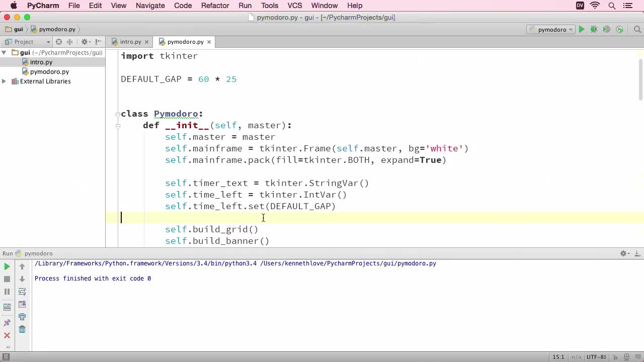Collapse all in the Project panel
The height and width of the screenshot is (362, 644).
[x=70, y=42]
